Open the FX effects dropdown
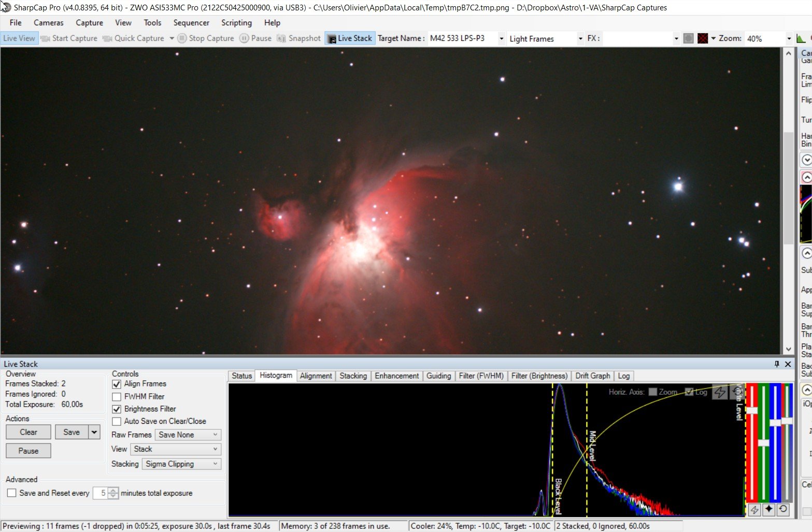Screen dimensions: 812x532 [676, 38]
